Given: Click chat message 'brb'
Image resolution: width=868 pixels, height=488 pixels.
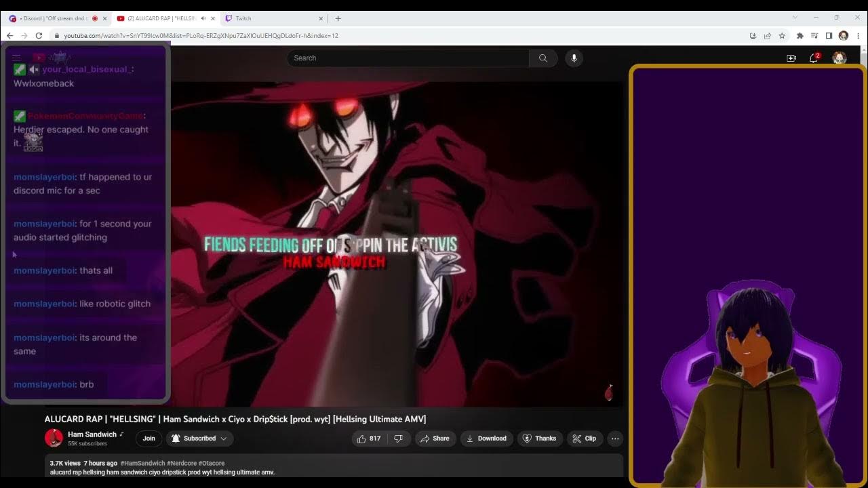Looking at the screenshot, I should 87,384.
